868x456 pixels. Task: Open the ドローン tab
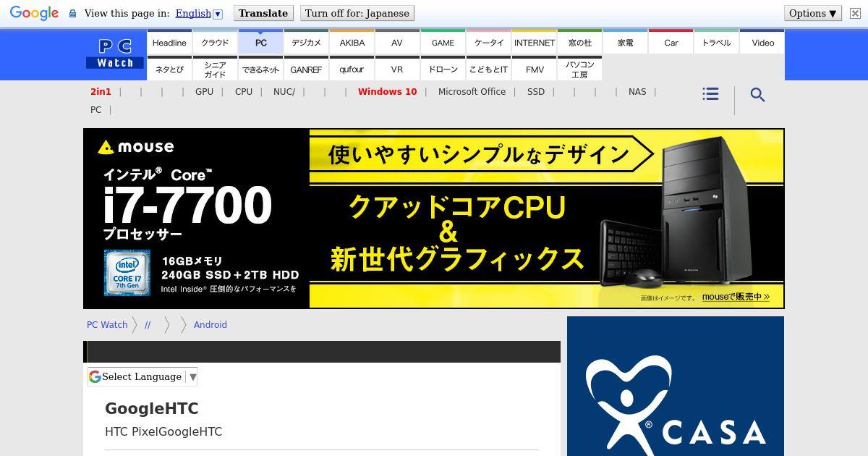pos(443,69)
